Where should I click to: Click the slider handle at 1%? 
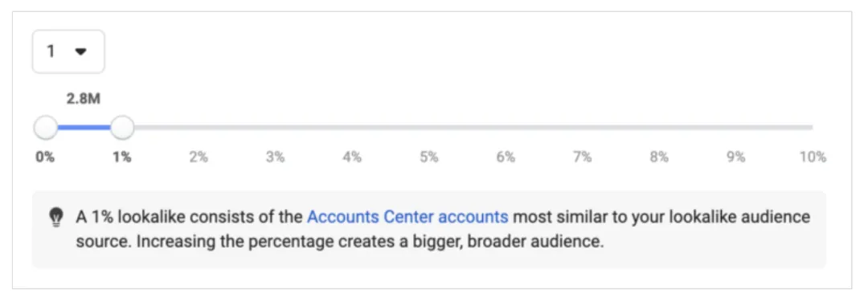(122, 127)
